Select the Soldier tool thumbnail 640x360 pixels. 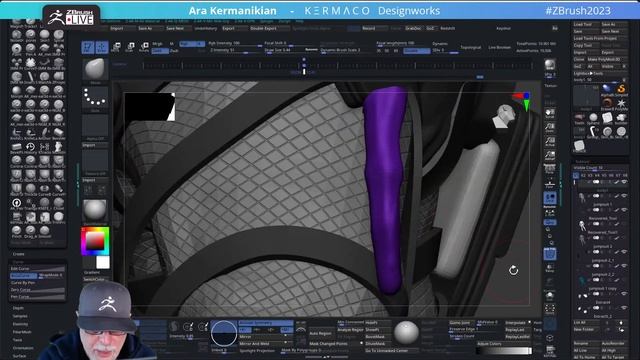(x=621, y=118)
